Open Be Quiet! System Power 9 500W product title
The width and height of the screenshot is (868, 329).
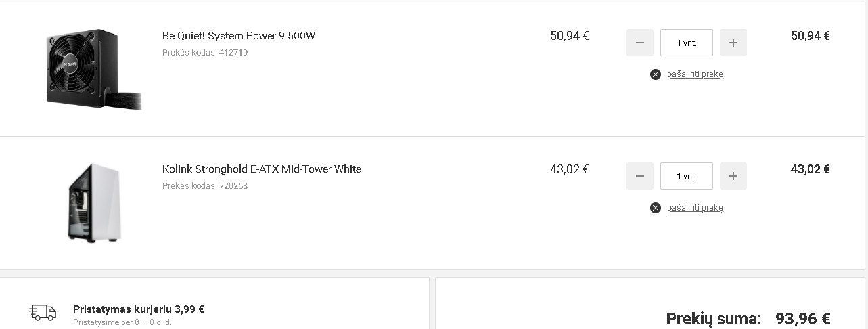(239, 36)
